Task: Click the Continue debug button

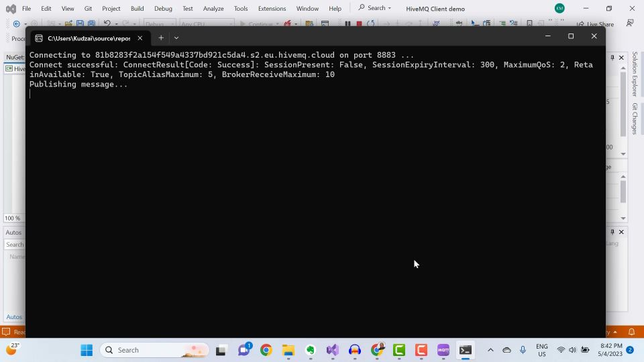Action: pyautogui.click(x=259, y=24)
